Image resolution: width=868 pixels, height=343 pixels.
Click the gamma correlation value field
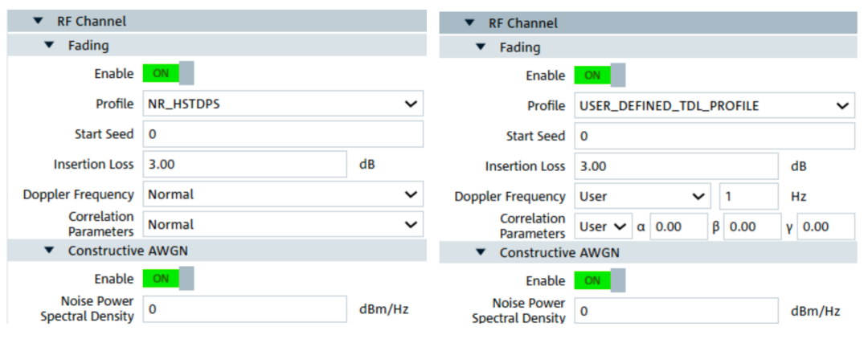[x=826, y=227]
